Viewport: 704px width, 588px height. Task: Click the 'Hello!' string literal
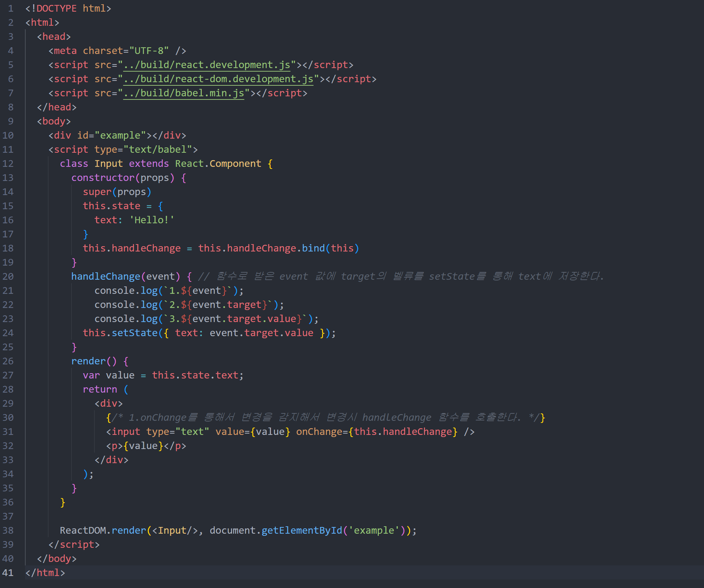pyautogui.click(x=152, y=220)
